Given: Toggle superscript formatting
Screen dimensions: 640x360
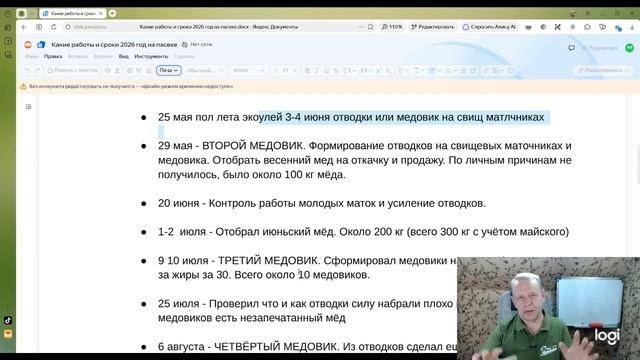Looking at the screenshot, I should [x=379, y=71].
